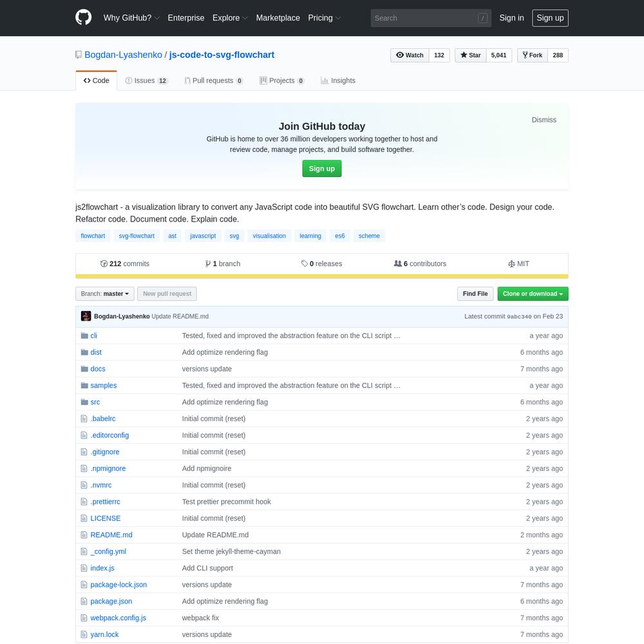Click the commit author avatar
Image resolution: width=644 pixels, height=644 pixels.
(x=86, y=316)
